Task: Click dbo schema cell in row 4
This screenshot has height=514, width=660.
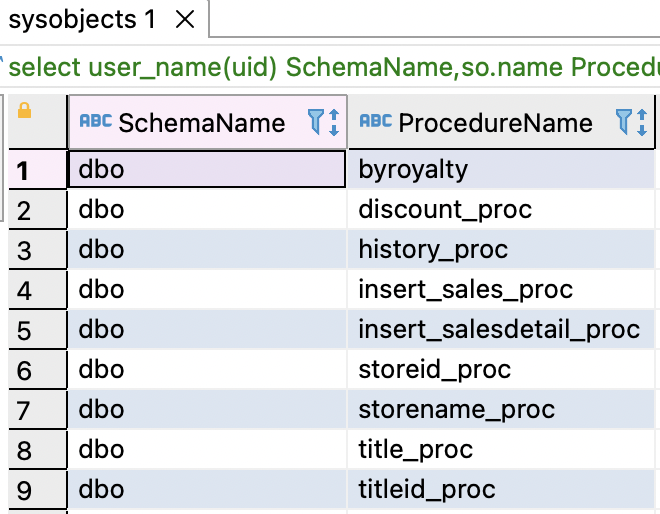Action: (x=102, y=290)
